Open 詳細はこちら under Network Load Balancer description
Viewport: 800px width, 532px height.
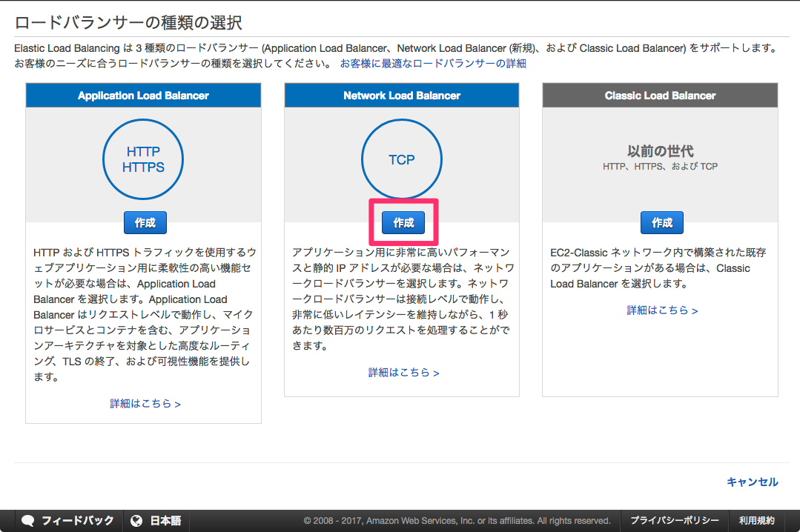pyautogui.click(x=401, y=373)
